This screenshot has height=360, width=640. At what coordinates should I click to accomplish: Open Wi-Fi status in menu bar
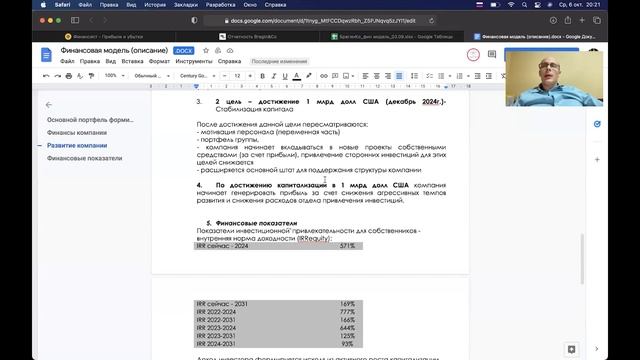[x=511, y=5]
